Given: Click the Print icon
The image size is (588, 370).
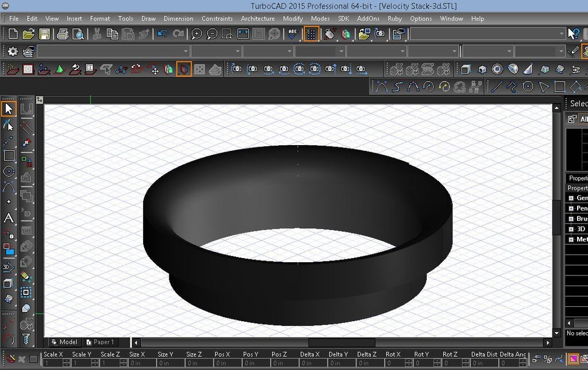Looking at the screenshot, I should [63, 34].
